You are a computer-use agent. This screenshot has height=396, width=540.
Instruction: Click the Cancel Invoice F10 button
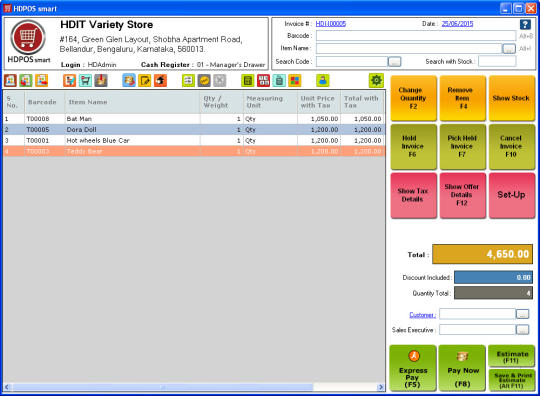pos(511,147)
